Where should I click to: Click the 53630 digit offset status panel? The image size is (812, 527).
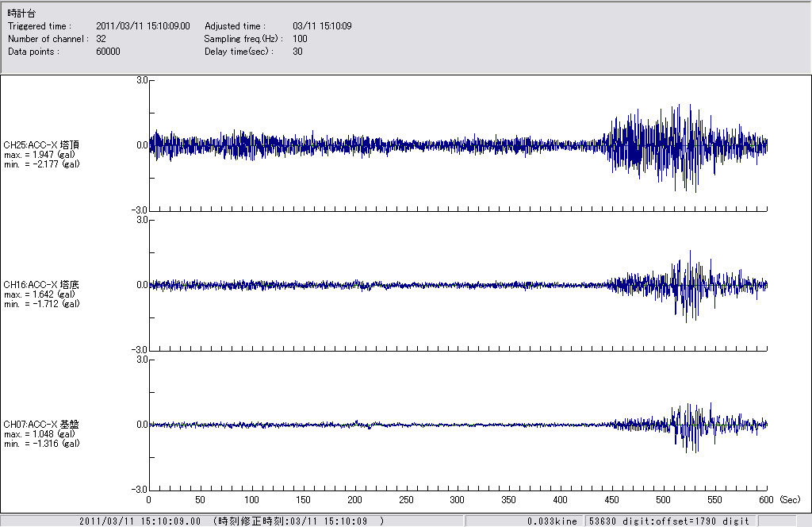pyautogui.click(x=668, y=521)
